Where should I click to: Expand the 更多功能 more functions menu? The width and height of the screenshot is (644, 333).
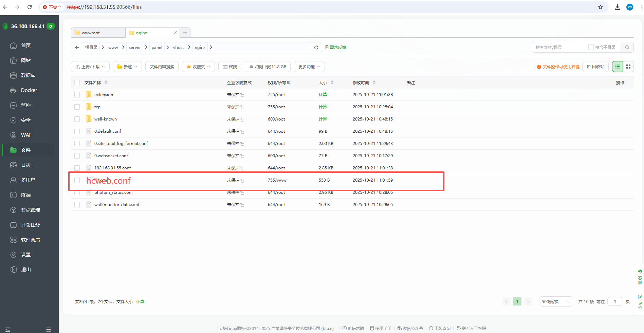click(309, 67)
